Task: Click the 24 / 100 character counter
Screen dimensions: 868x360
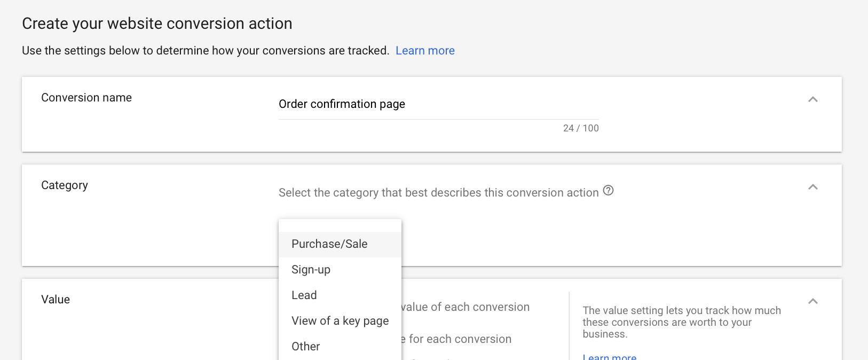Action: (581, 128)
